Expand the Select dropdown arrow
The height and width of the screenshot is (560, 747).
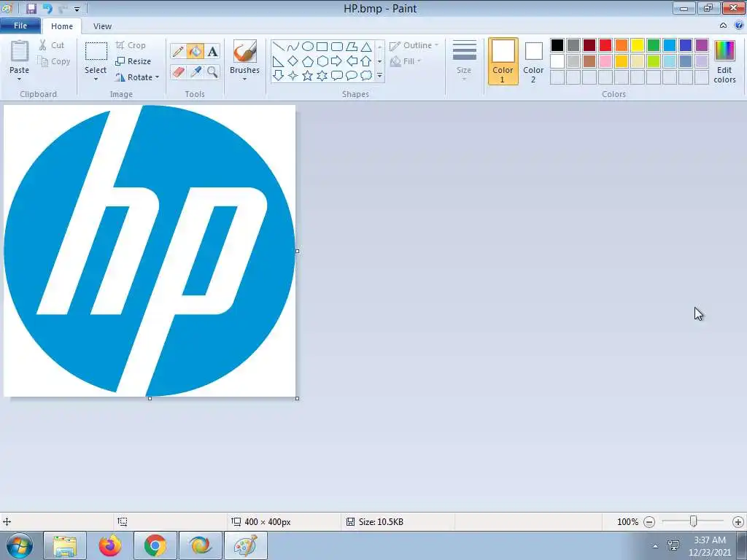point(96,79)
